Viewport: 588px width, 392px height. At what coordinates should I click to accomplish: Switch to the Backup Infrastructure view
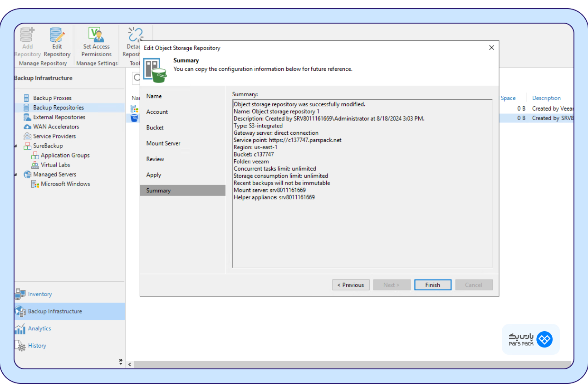tap(69, 311)
